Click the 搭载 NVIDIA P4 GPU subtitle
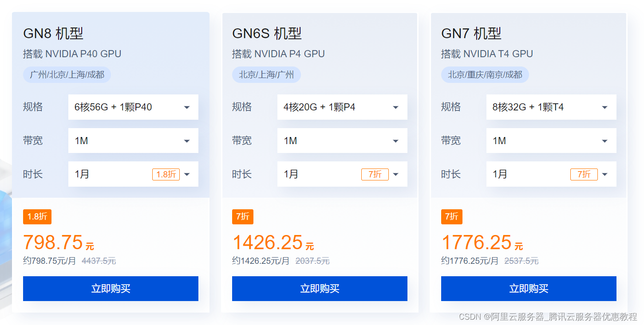The image size is (644, 325). coord(278,54)
